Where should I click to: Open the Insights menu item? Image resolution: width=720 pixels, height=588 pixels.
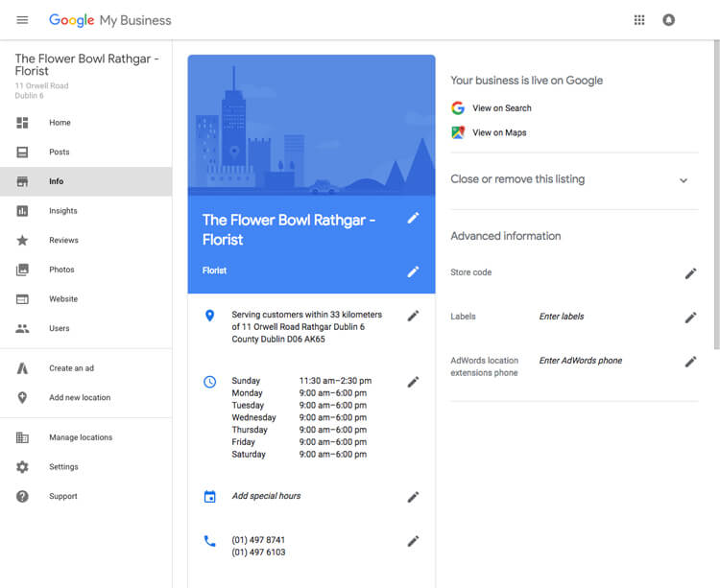(85, 211)
